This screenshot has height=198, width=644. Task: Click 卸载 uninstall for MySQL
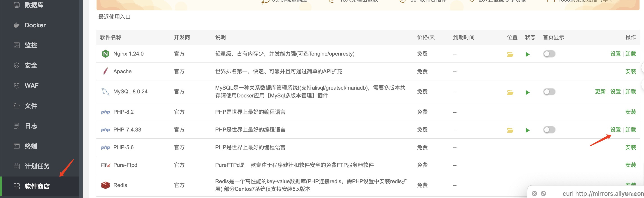[x=631, y=92]
